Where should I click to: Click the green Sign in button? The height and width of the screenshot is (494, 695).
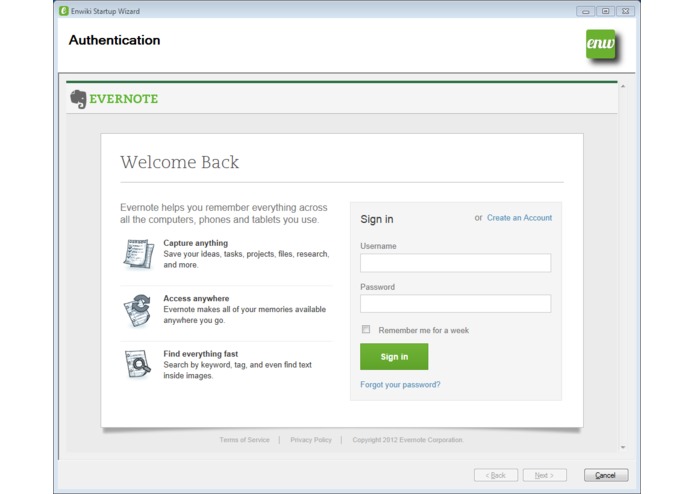[394, 357]
